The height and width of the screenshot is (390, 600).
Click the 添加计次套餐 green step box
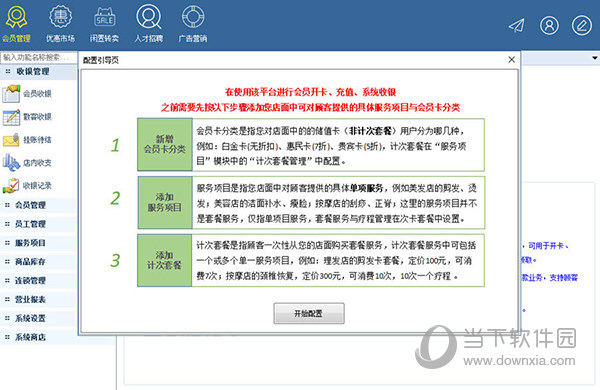coord(165,260)
